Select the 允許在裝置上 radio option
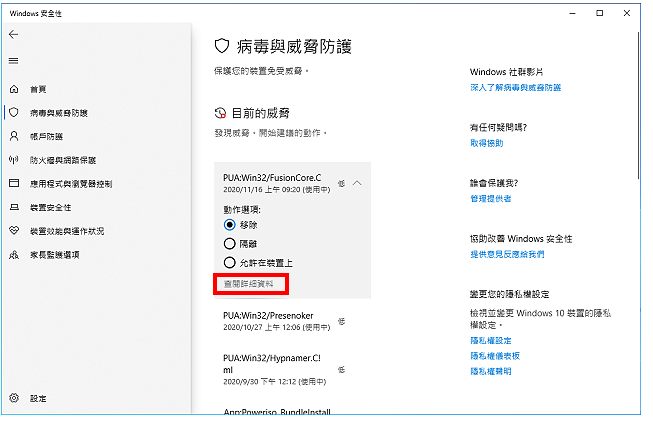The image size is (653, 425). pyautogui.click(x=229, y=263)
